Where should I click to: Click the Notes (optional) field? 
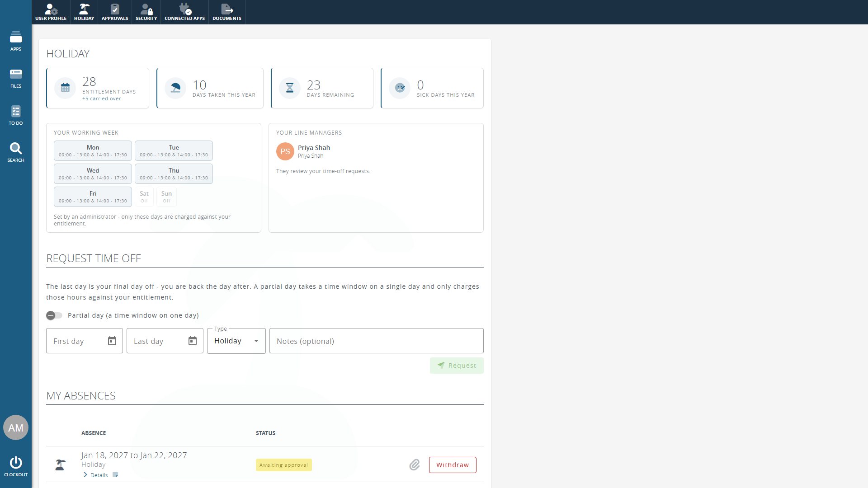377,341
